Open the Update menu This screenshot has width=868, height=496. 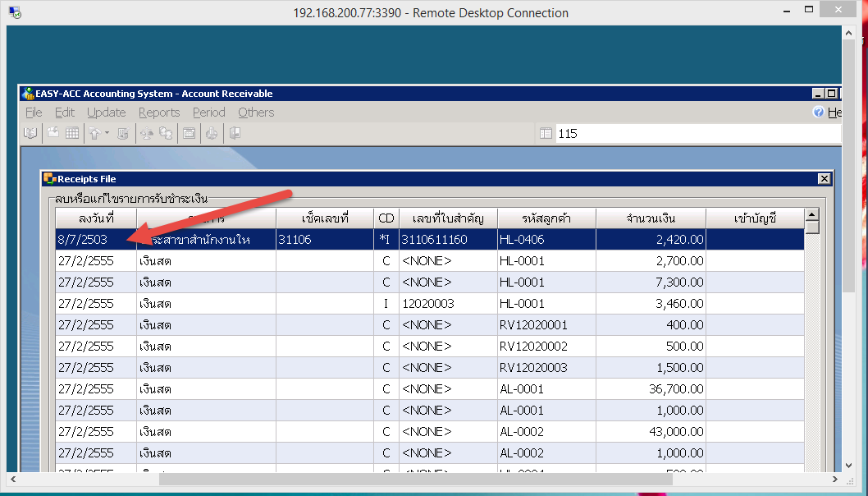pos(107,113)
